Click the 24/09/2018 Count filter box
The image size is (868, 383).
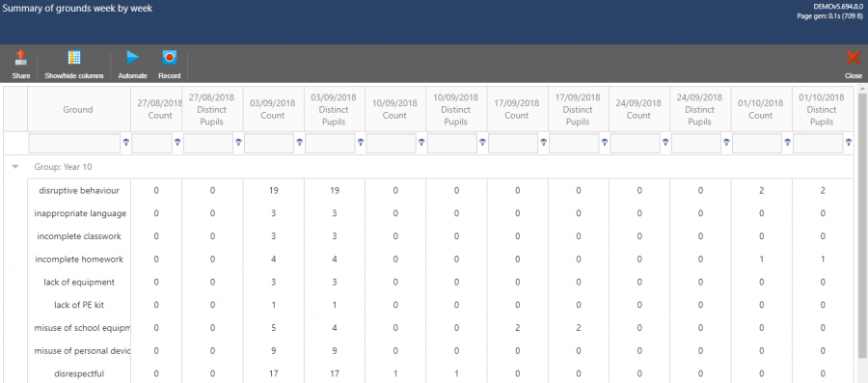635,143
